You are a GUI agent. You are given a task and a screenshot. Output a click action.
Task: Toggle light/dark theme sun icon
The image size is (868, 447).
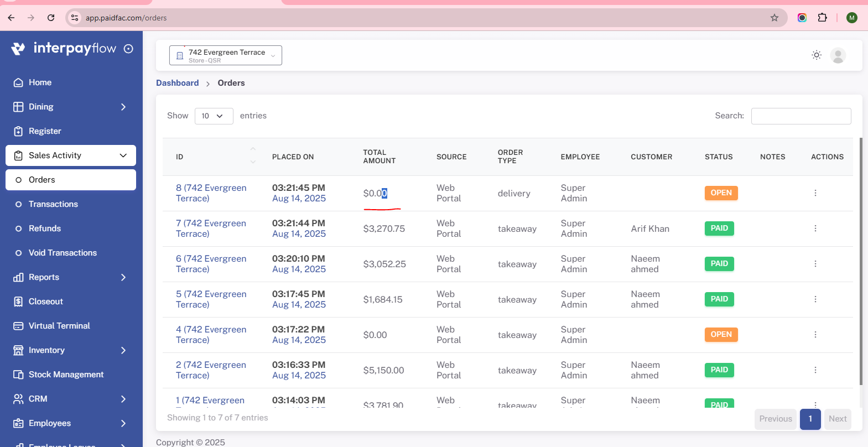[817, 55]
